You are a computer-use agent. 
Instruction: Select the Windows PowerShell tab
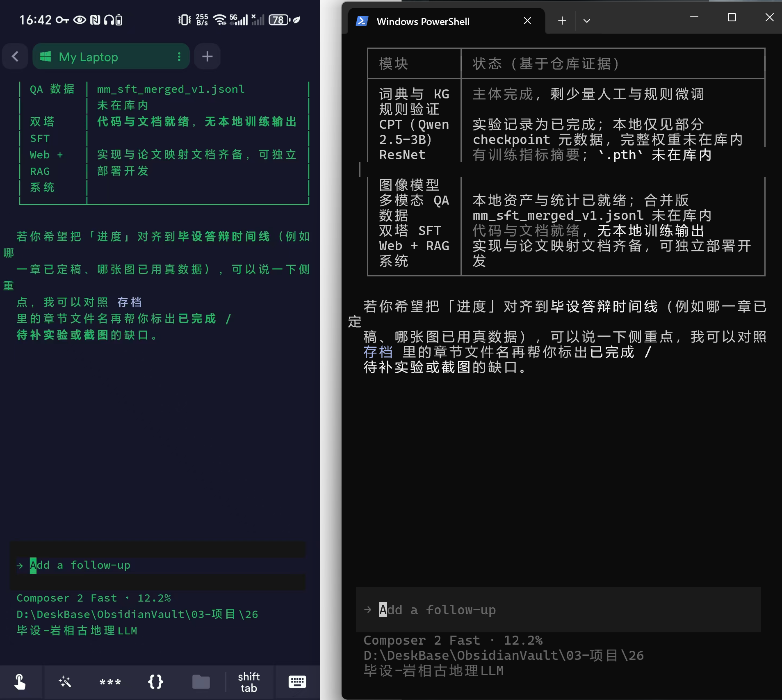click(x=422, y=21)
